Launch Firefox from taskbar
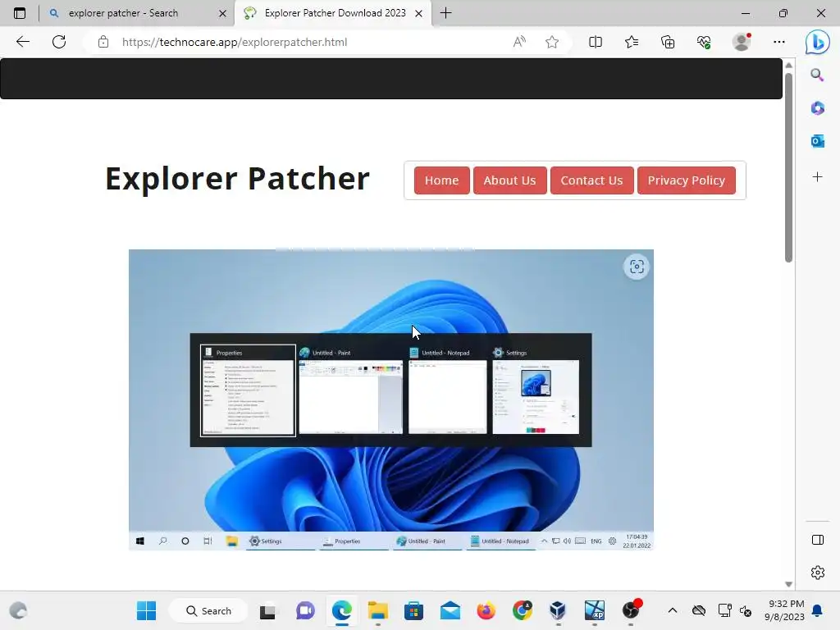Image resolution: width=840 pixels, height=630 pixels. click(486, 610)
